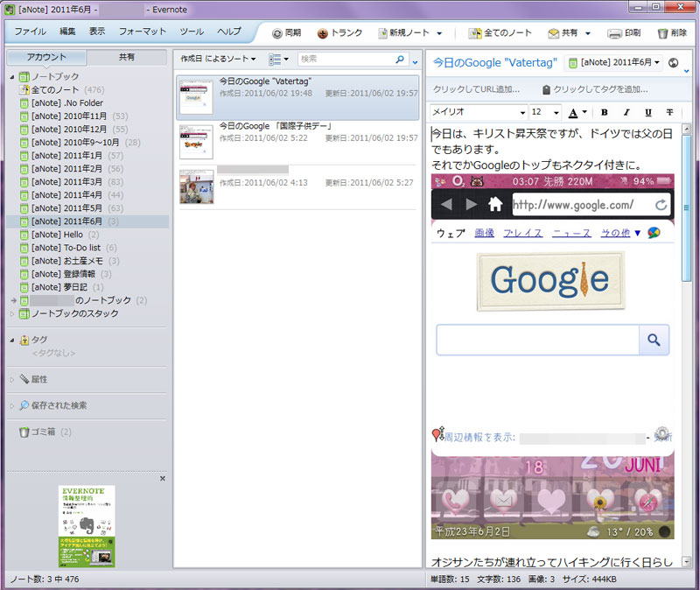Viewport: 700px width, 590px height.
Task: Open the 表示 menu
Action: coord(97,32)
